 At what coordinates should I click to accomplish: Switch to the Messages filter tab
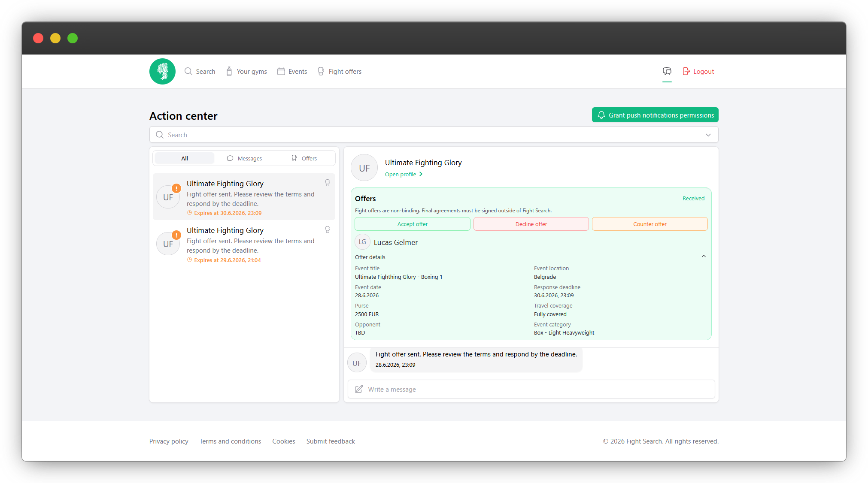click(244, 158)
